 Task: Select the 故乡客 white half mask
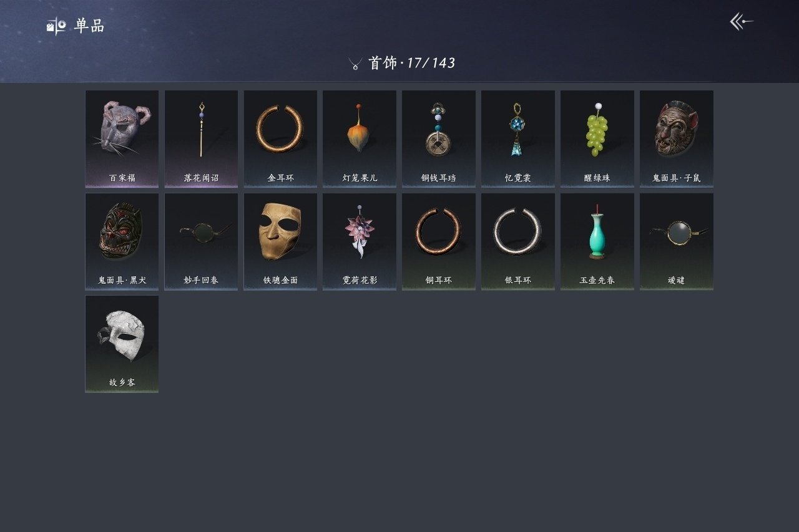point(122,344)
